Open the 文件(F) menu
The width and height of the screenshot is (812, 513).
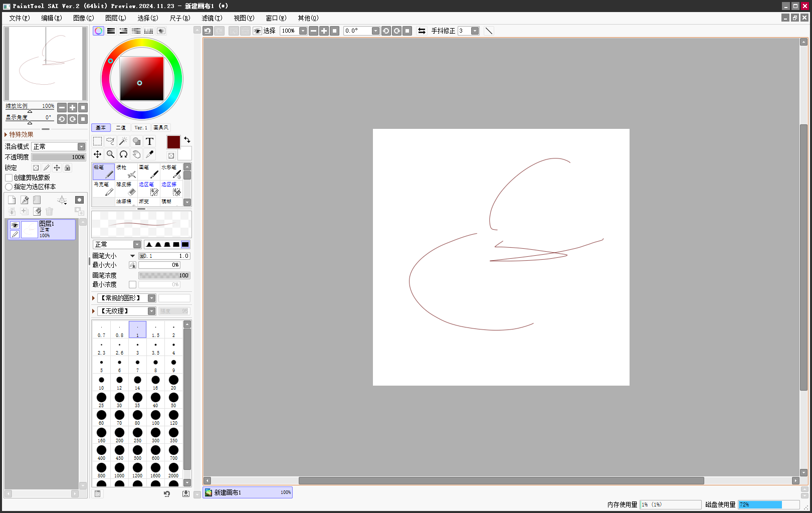click(19, 18)
